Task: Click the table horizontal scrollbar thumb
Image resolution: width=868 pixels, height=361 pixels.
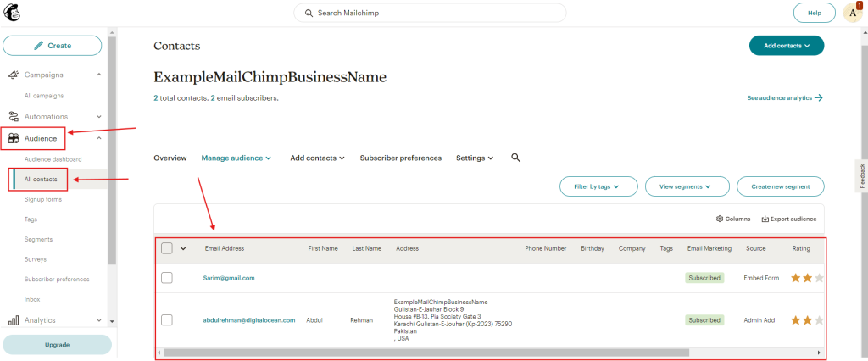Action: click(x=426, y=353)
